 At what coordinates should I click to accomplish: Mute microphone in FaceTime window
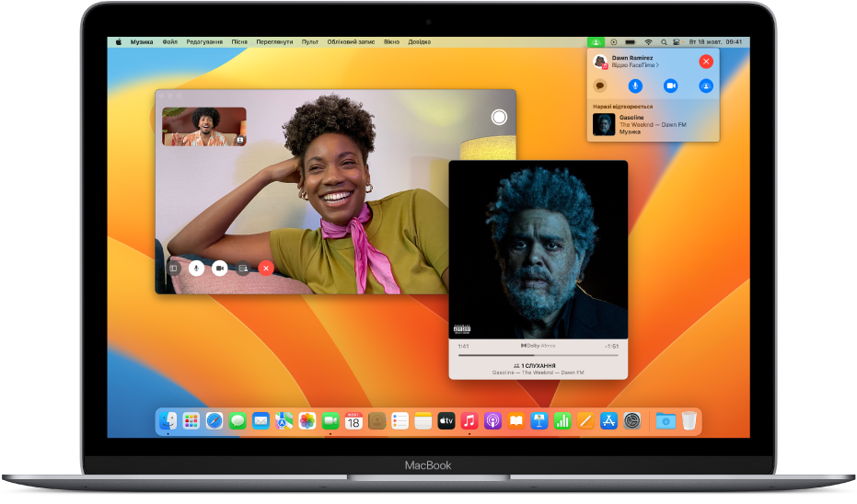(197, 269)
